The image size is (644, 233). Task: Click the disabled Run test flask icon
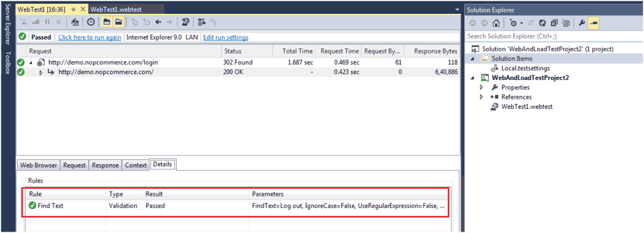(x=24, y=22)
